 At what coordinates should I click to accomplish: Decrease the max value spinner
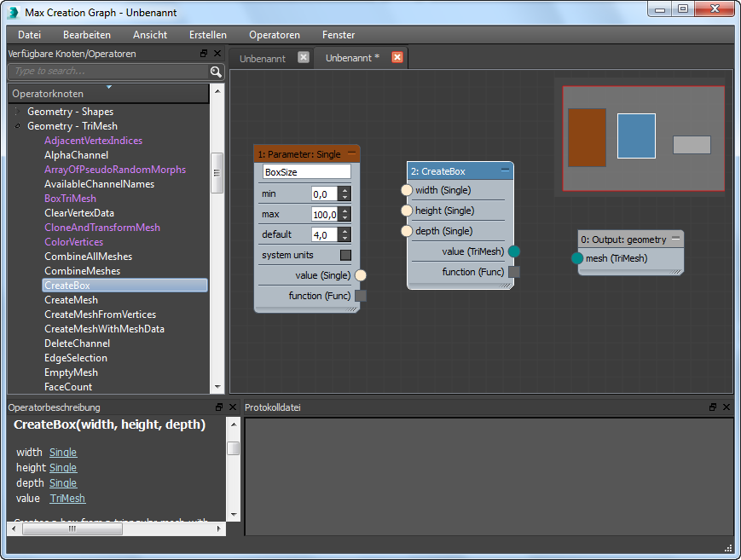click(345, 217)
